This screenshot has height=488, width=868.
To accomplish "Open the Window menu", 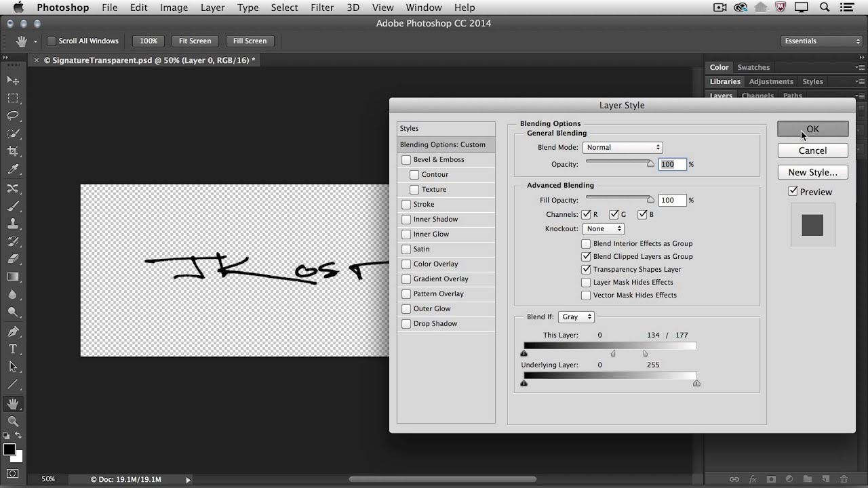I will pos(424,7).
